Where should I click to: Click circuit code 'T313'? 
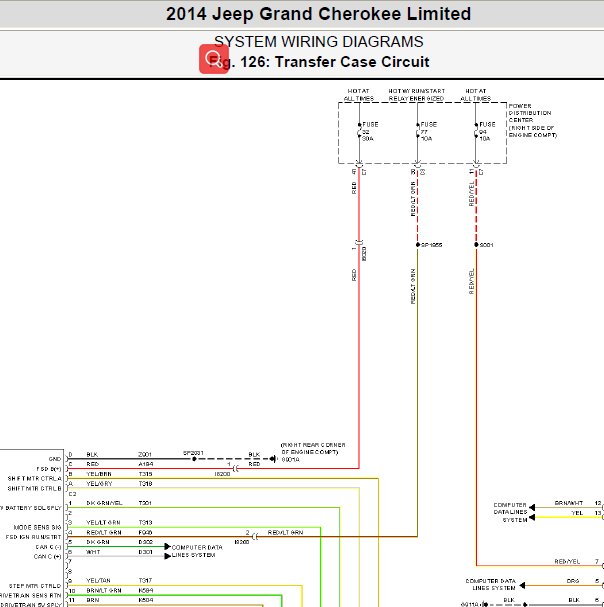point(145,523)
